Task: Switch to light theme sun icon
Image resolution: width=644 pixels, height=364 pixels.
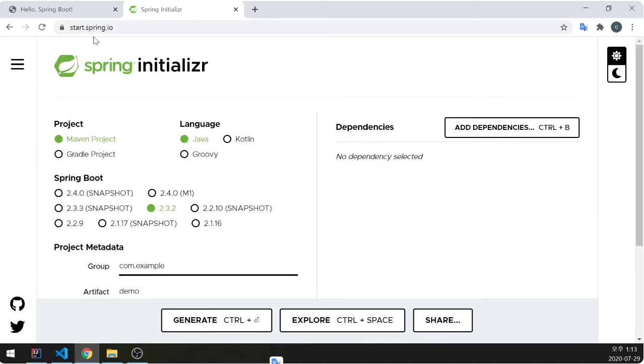Action: coord(616,56)
